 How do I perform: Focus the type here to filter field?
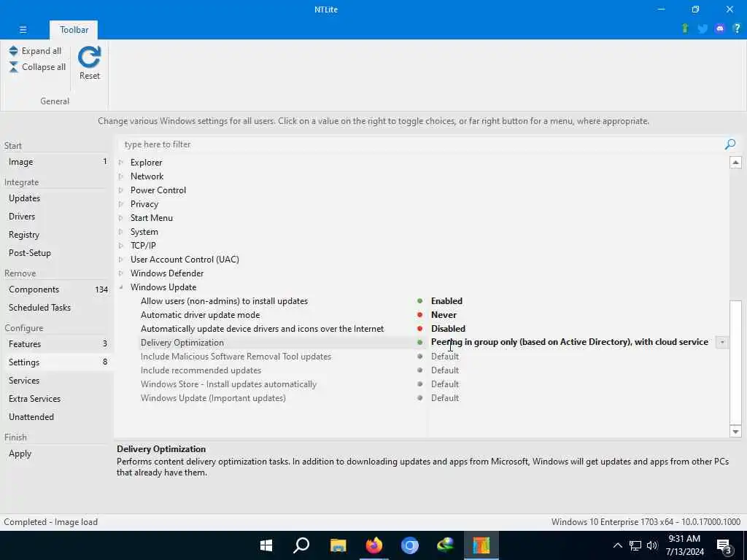tap(419, 144)
